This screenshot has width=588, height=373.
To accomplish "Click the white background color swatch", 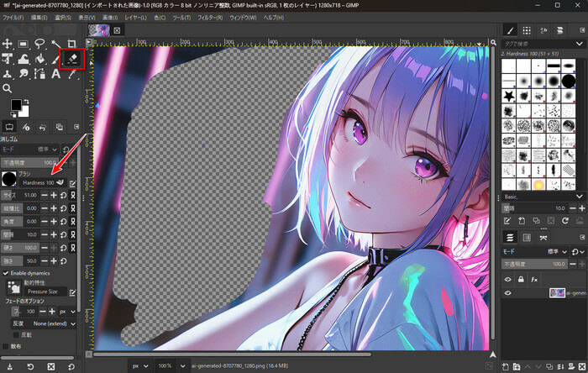I will coord(24,112).
